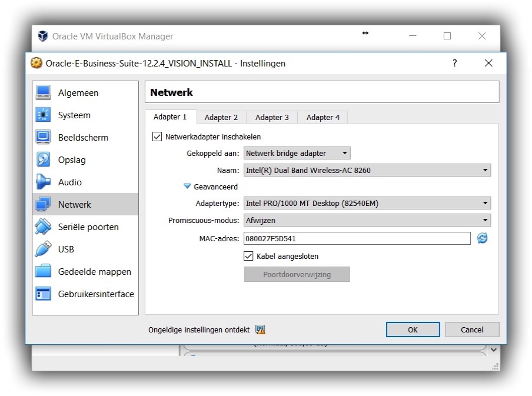The height and width of the screenshot is (396, 532).
Task: Click into the MAC-adres field
Action: click(357, 238)
